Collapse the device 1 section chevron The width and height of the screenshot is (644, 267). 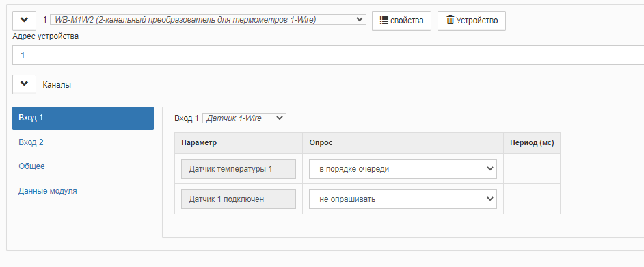coord(24,21)
